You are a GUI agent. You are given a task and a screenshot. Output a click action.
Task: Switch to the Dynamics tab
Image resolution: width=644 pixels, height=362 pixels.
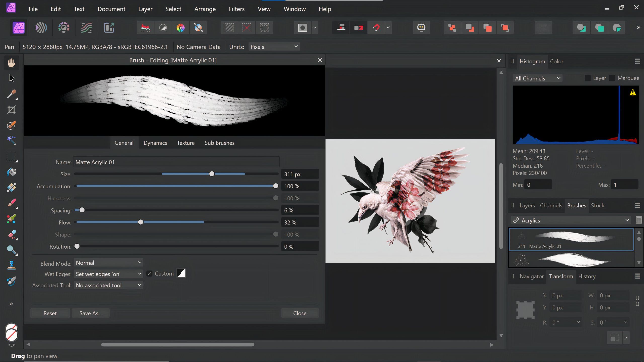(x=155, y=142)
